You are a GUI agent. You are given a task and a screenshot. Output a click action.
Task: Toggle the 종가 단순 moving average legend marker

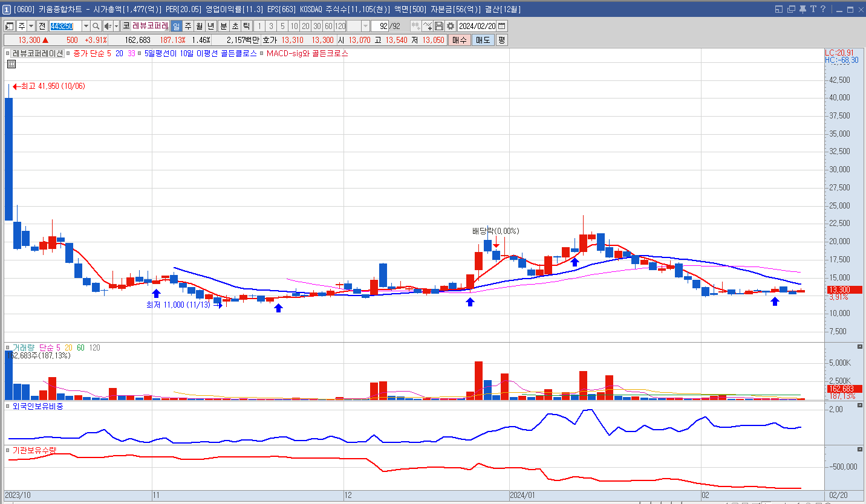pyautogui.click(x=68, y=53)
